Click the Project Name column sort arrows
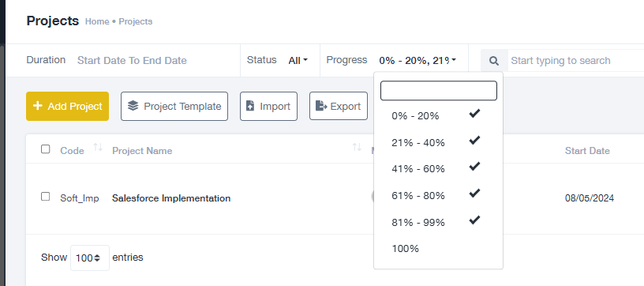The image size is (644, 286). (x=357, y=147)
